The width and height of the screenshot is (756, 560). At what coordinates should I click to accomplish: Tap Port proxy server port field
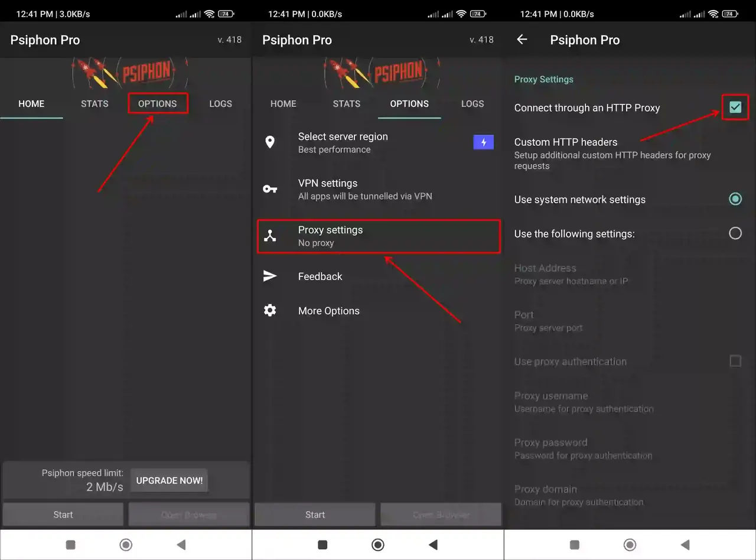(x=630, y=321)
